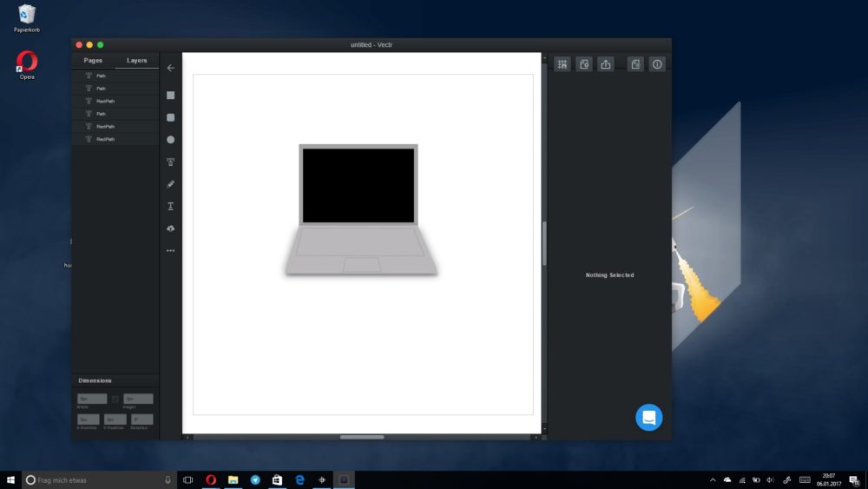Click the canvas horizontal scrollbar thumb

point(362,437)
